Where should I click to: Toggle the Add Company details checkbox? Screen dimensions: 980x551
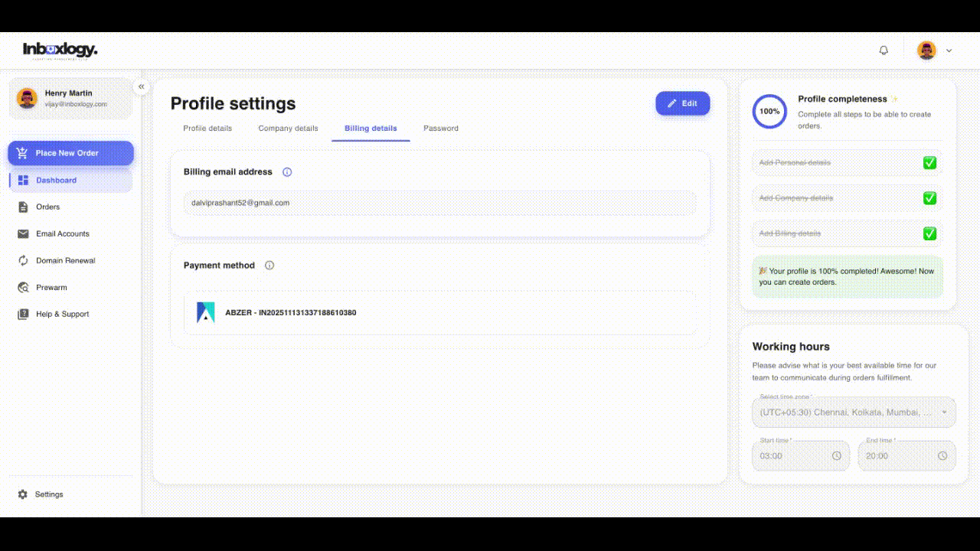(x=929, y=198)
